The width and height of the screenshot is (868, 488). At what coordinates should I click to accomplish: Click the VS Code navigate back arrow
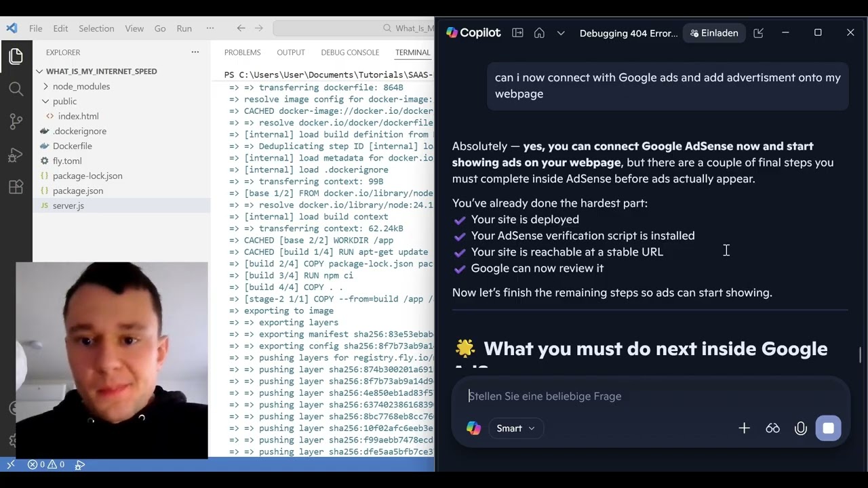(241, 28)
